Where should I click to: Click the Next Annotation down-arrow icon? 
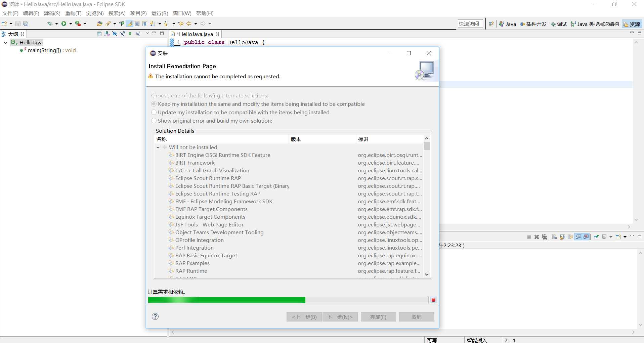(153, 24)
